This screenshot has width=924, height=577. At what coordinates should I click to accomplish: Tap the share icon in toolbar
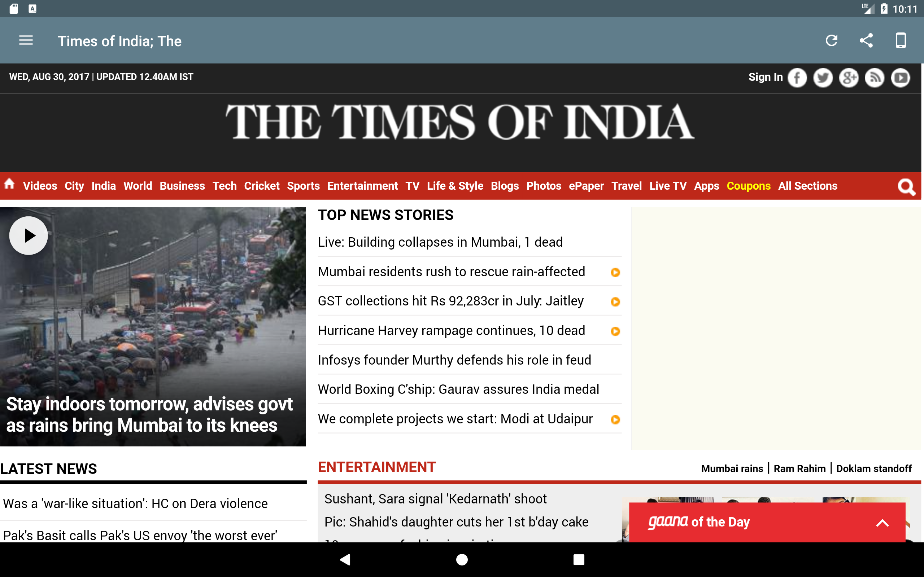[x=866, y=40]
